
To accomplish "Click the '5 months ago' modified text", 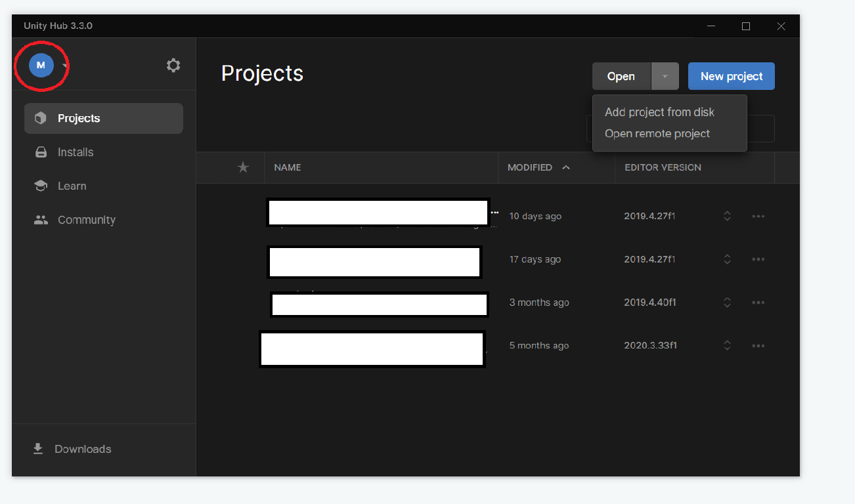I will pos(539,346).
